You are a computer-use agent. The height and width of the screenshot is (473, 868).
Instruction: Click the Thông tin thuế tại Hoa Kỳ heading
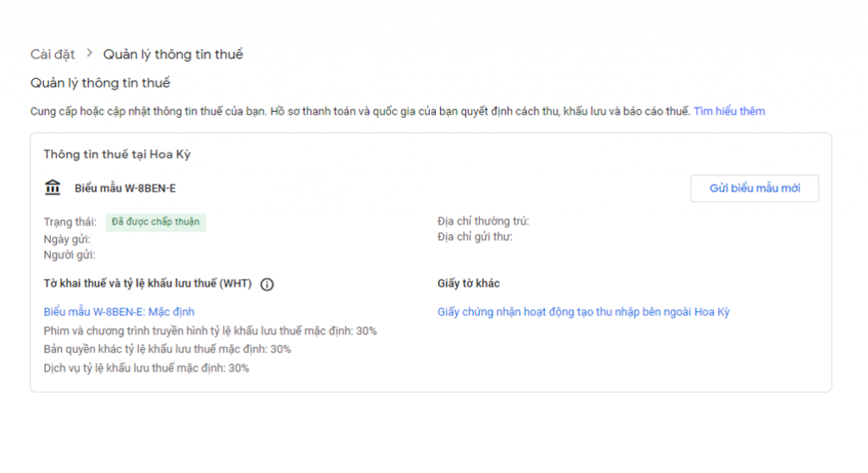click(117, 155)
